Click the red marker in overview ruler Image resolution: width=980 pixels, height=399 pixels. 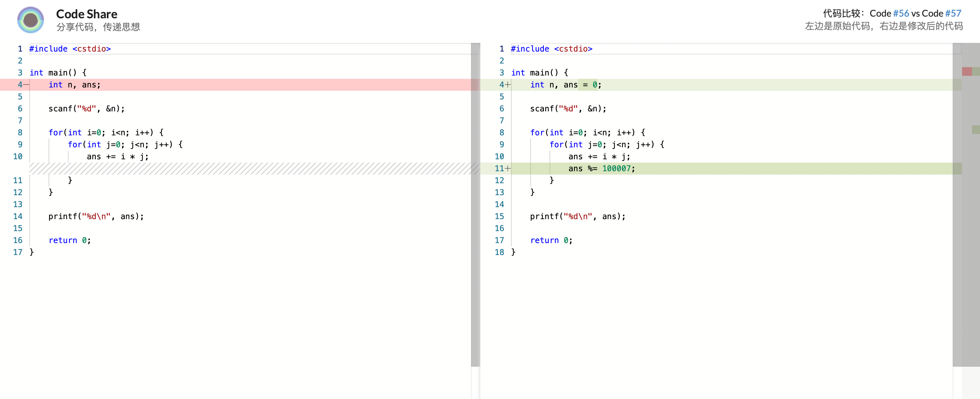967,71
